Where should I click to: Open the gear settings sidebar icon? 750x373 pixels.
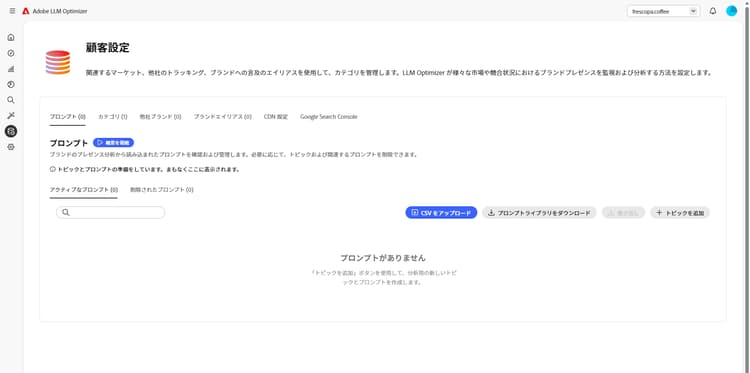click(x=11, y=147)
